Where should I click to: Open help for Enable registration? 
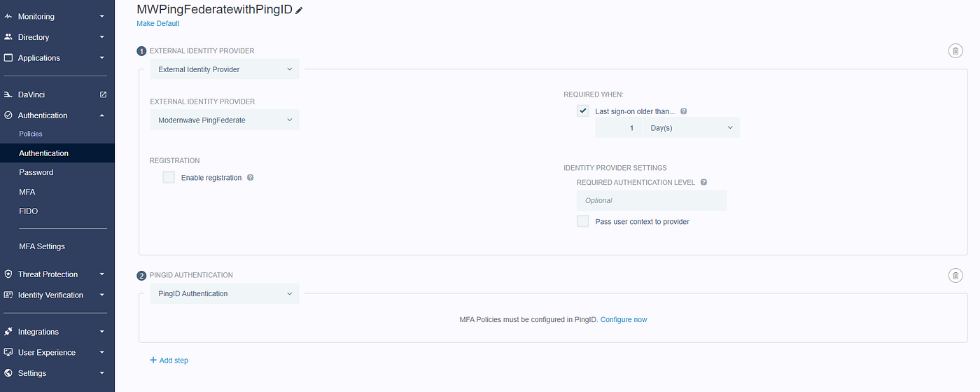pos(250,178)
